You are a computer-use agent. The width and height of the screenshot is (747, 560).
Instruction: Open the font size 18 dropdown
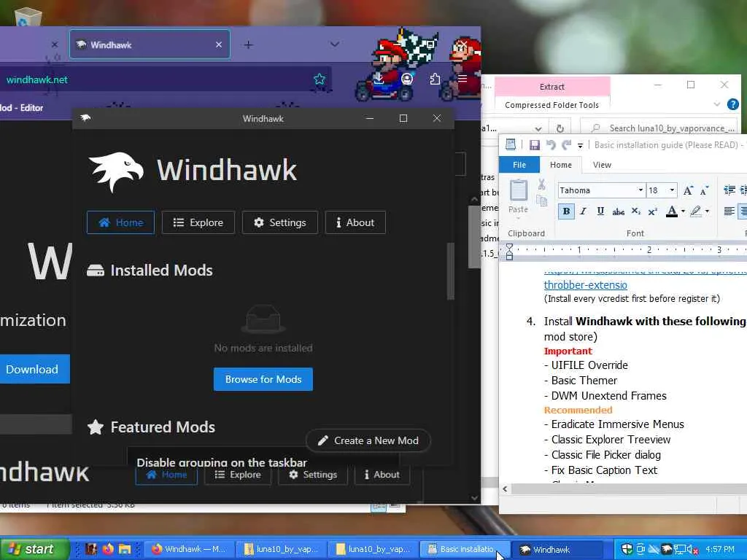pos(672,190)
